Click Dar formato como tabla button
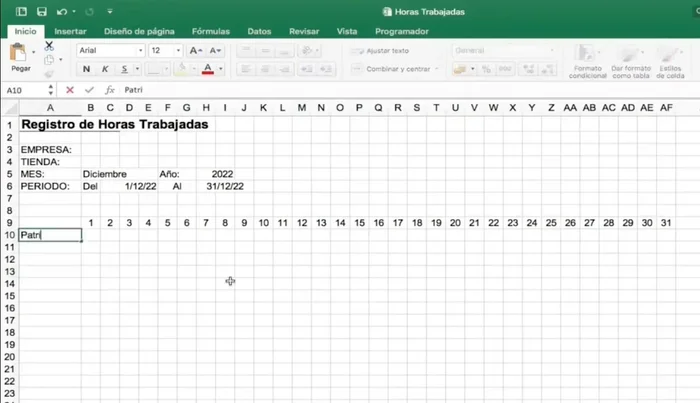Image resolution: width=700 pixels, height=403 pixels. [x=631, y=62]
